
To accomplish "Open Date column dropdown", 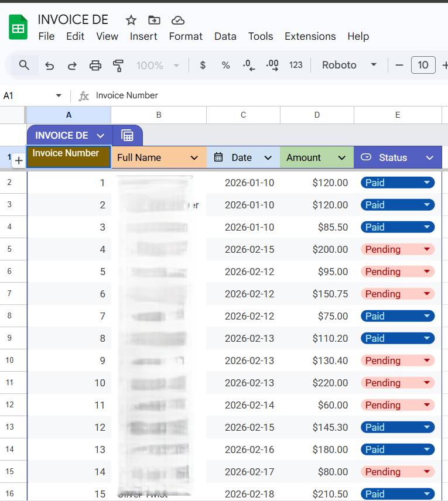I will (268, 158).
